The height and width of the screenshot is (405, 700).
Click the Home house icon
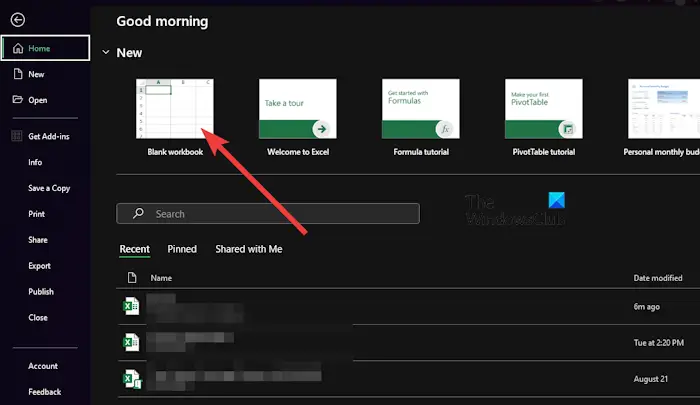[18, 48]
